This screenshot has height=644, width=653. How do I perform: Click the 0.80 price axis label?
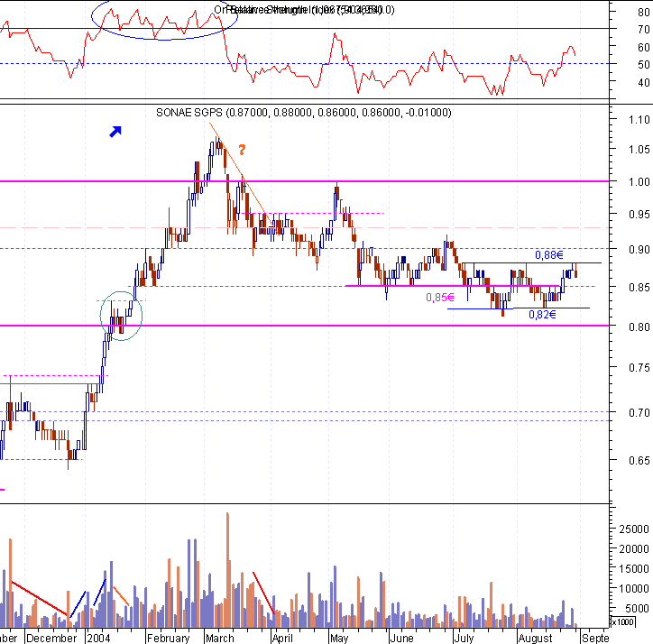click(x=639, y=327)
